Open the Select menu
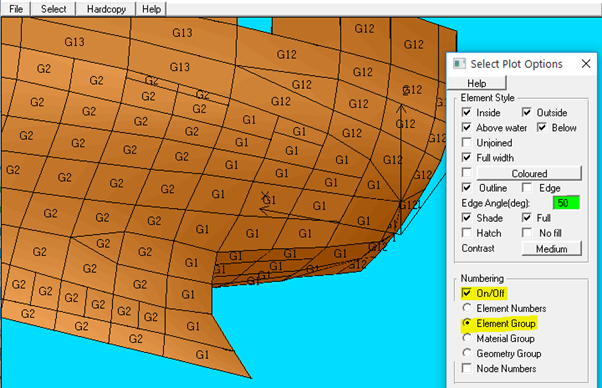The image size is (602, 388). point(53,9)
